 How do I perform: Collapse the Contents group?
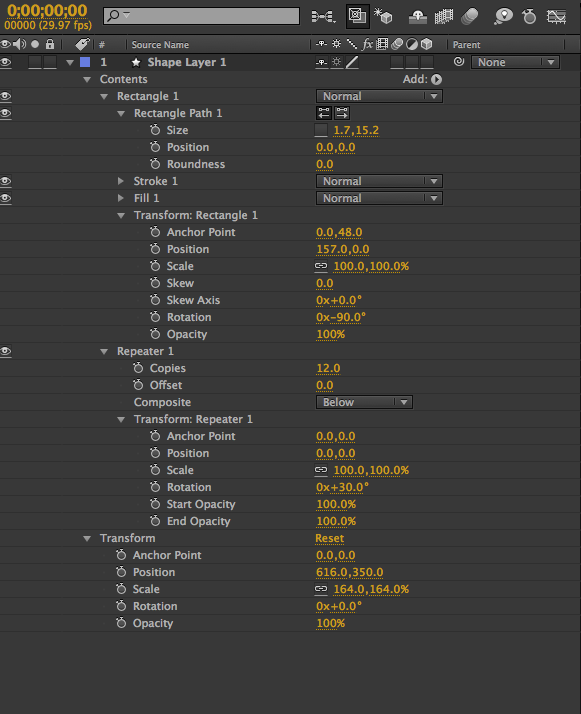coord(87,80)
